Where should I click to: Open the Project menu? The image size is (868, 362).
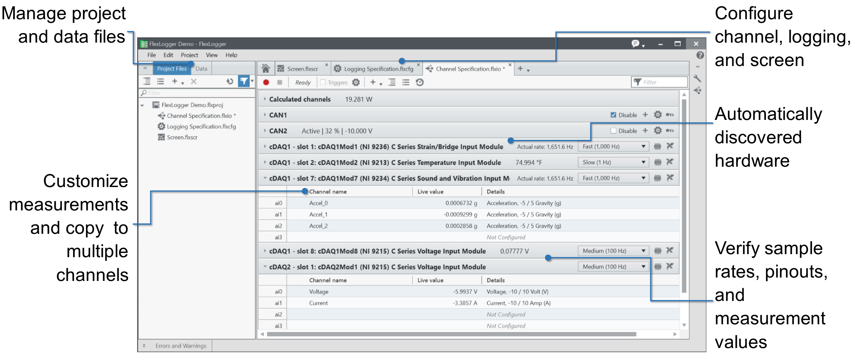pyautogui.click(x=189, y=55)
